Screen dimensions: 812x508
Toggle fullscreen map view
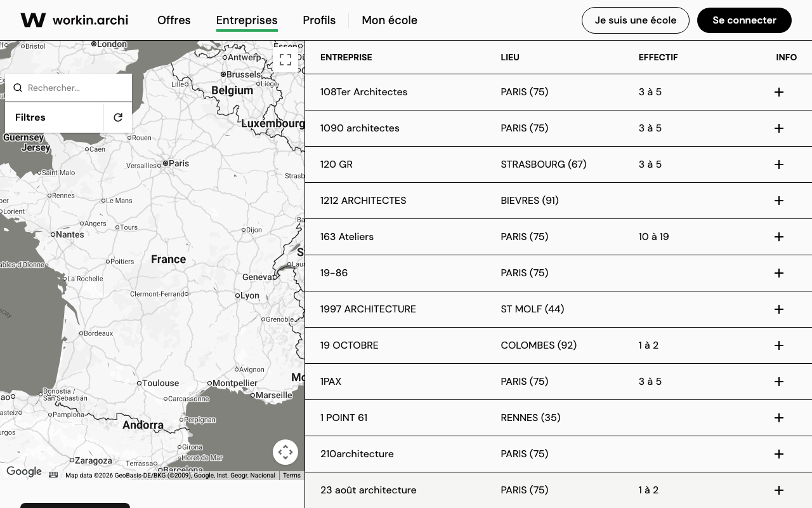(x=285, y=60)
